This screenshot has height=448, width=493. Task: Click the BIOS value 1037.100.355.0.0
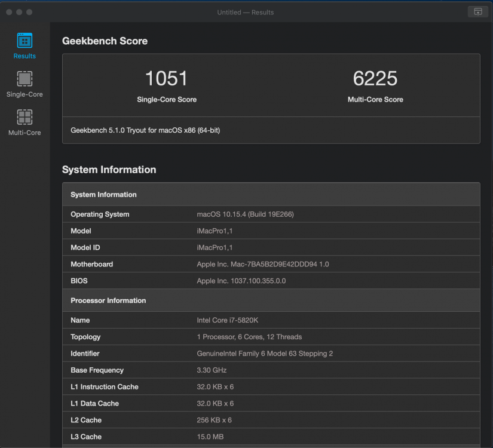(x=241, y=281)
